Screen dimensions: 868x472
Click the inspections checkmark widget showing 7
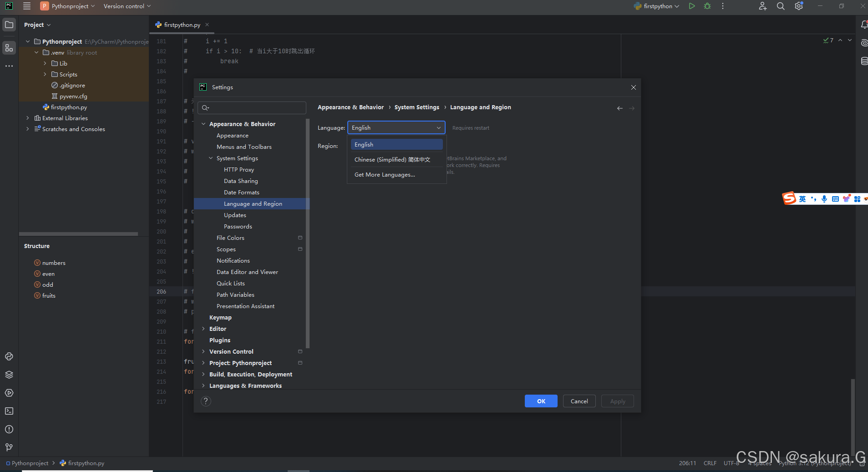pyautogui.click(x=828, y=41)
